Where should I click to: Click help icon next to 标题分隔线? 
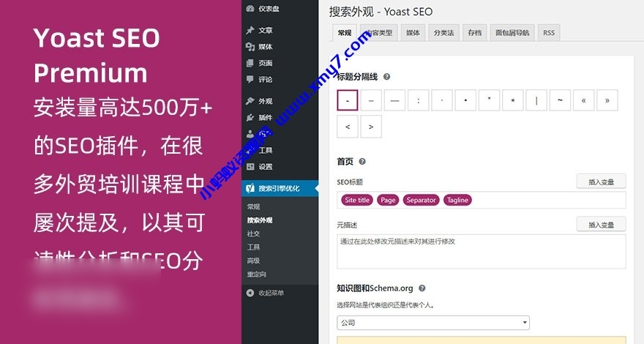(x=386, y=76)
